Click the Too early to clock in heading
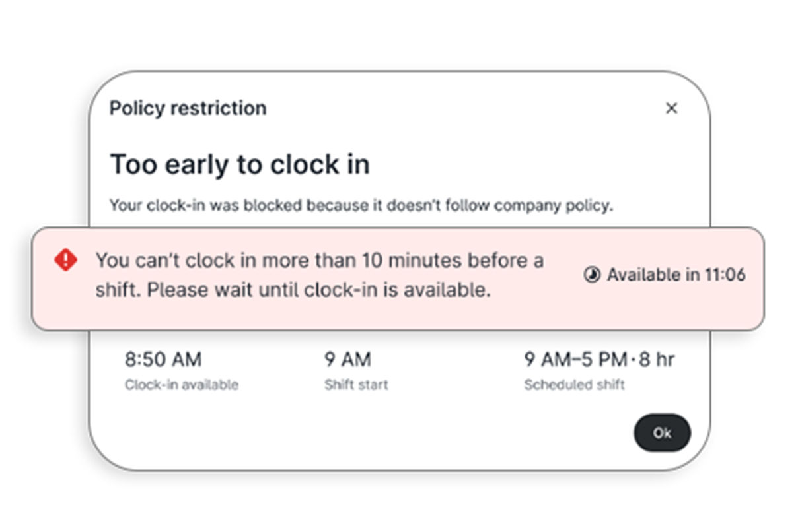The width and height of the screenshot is (798, 532). tap(240, 164)
